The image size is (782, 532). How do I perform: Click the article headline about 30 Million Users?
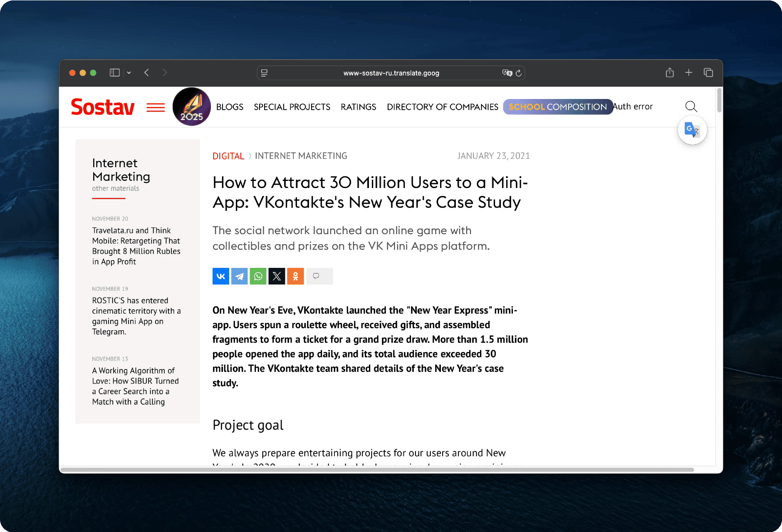(370, 193)
